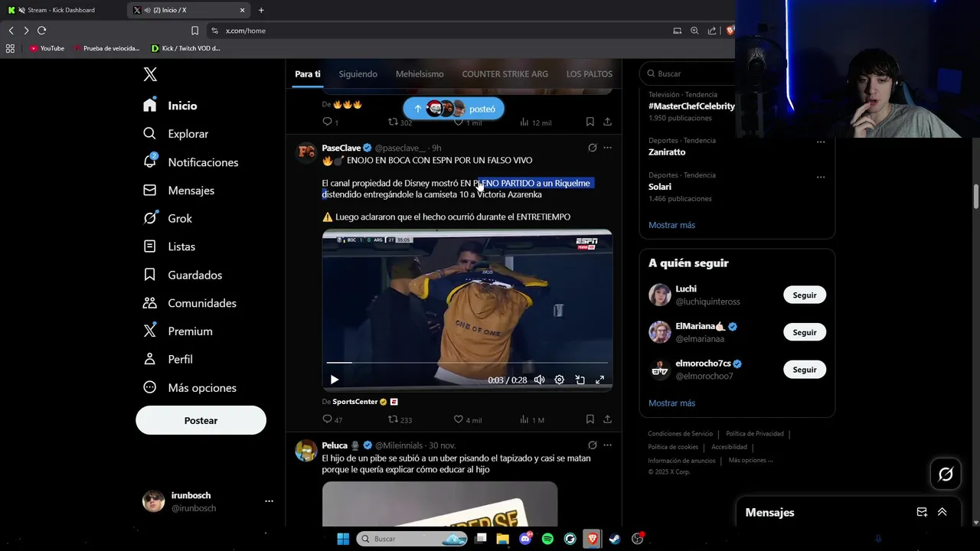The height and width of the screenshot is (551, 980).
Task: Switch to Siguiendo tab
Action: [358, 74]
